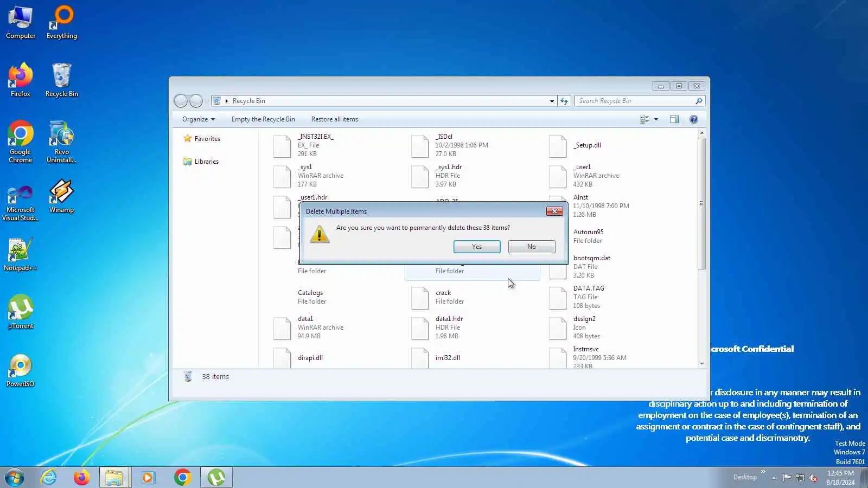This screenshot has width=868, height=488.
Task: Open the Revo Uninstaller desktop shortcut
Action: pyautogui.click(x=62, y=142)
